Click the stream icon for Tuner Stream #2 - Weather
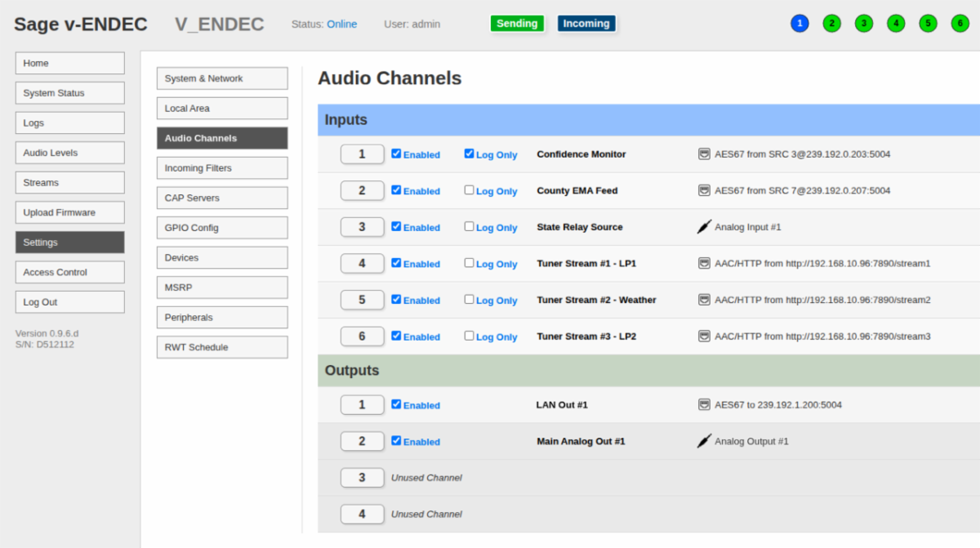Image resolution: width=980 pixels, height=548 pixels. click(703, 300)
